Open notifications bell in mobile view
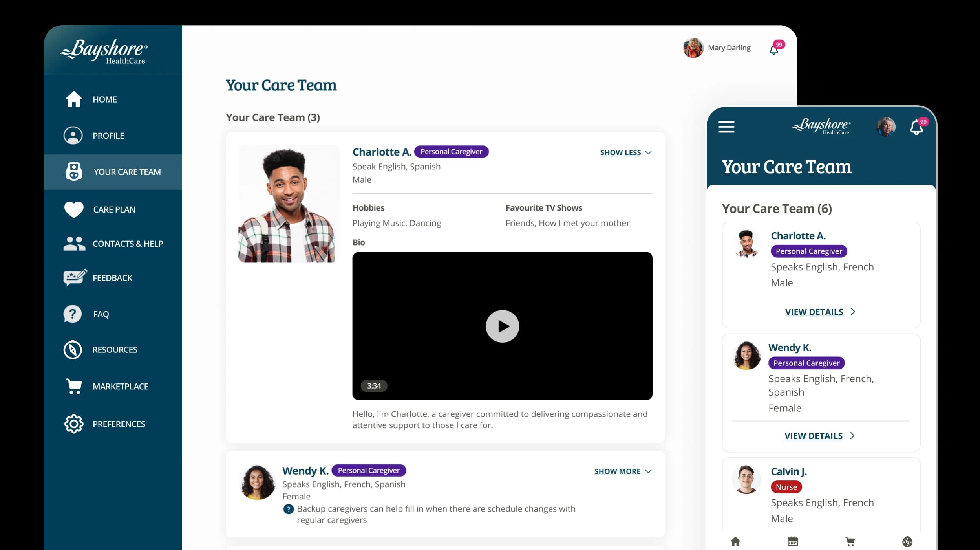 point(916,127)
